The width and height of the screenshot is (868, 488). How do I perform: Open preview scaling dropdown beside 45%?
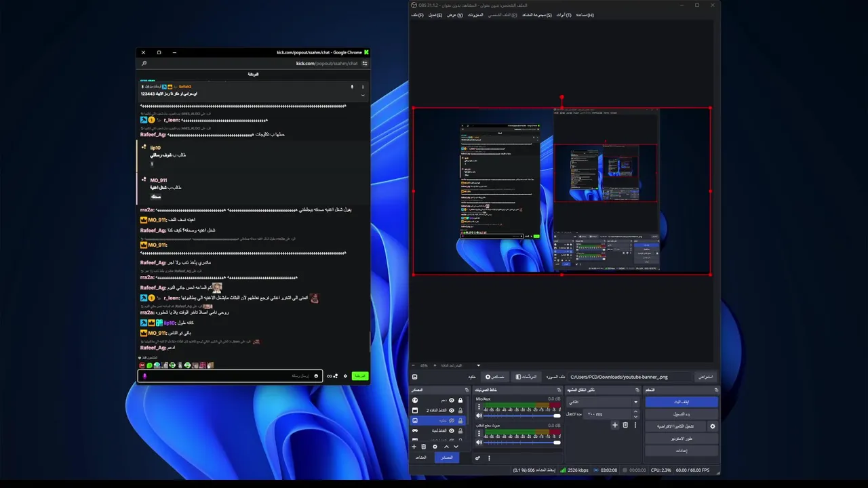(479, 365)
